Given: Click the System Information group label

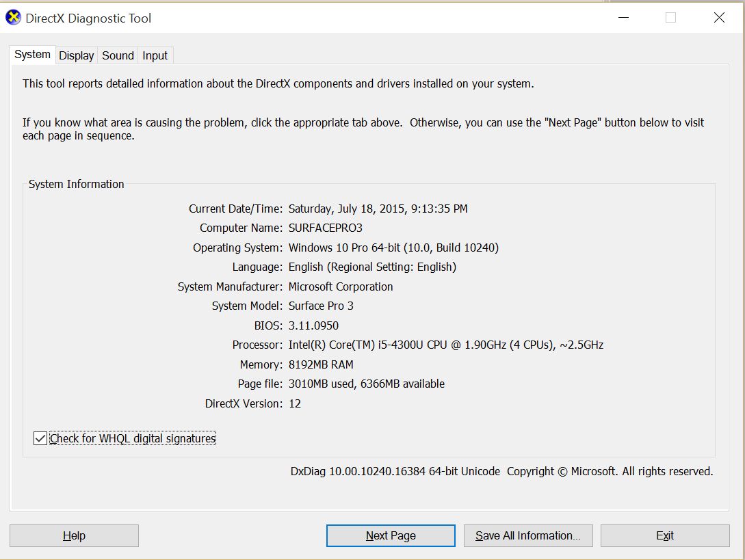Looking at the screenshot, I should click(x=76, y=185).
